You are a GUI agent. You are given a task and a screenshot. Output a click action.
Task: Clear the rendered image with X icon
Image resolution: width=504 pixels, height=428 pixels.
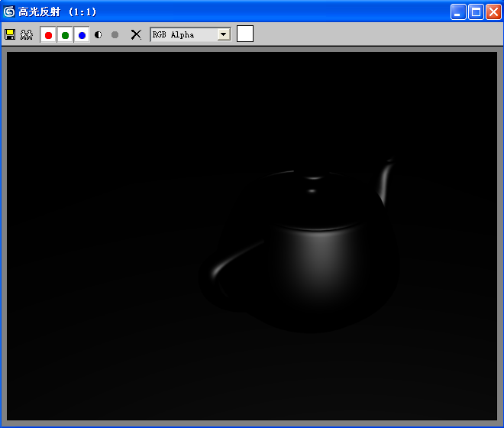136,34
